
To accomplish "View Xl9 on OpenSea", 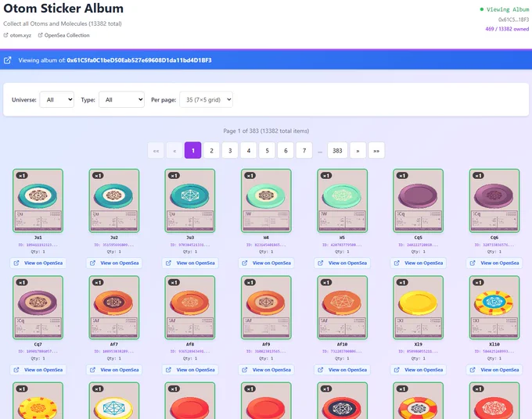I will [x=418, y=370].
